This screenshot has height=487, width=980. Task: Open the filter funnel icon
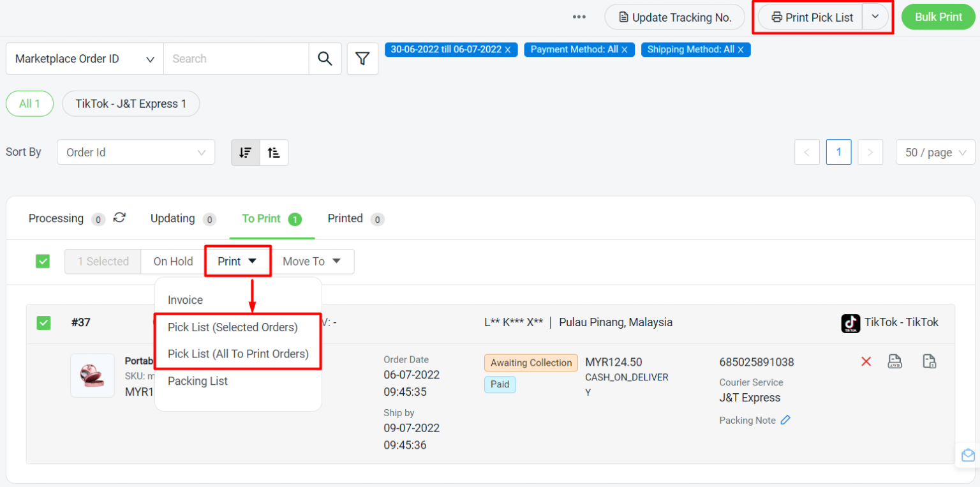point(362,59)
